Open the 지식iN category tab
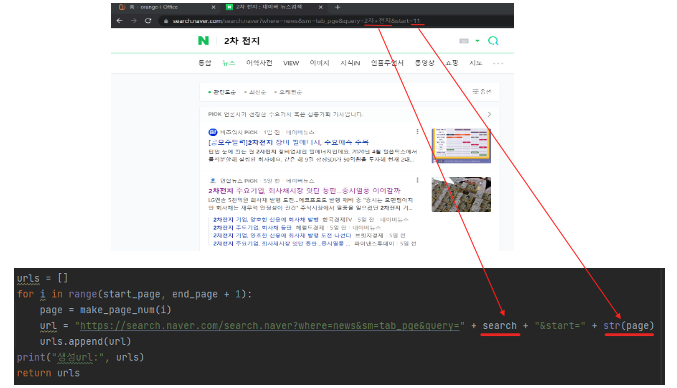 pyautogui.click(x=350, y=63)
